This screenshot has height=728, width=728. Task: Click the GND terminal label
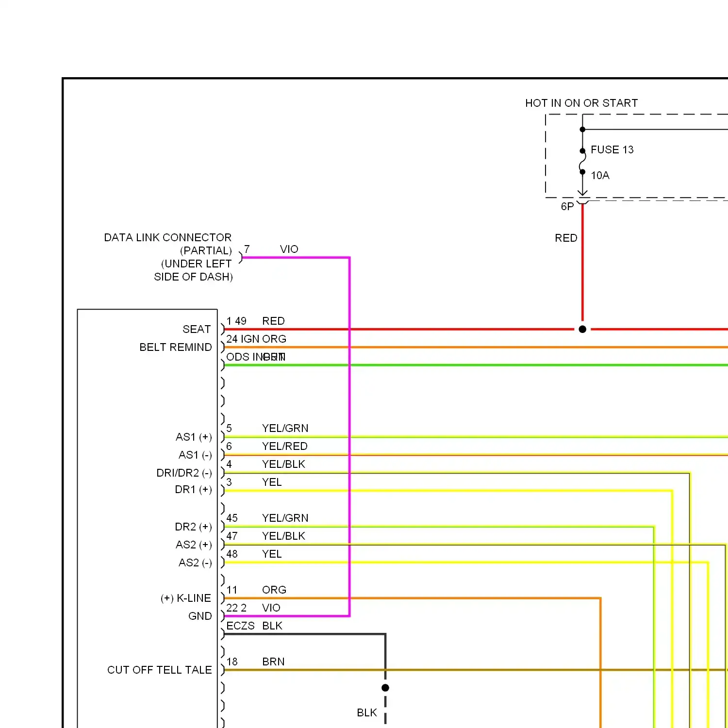tap(200, 616)
